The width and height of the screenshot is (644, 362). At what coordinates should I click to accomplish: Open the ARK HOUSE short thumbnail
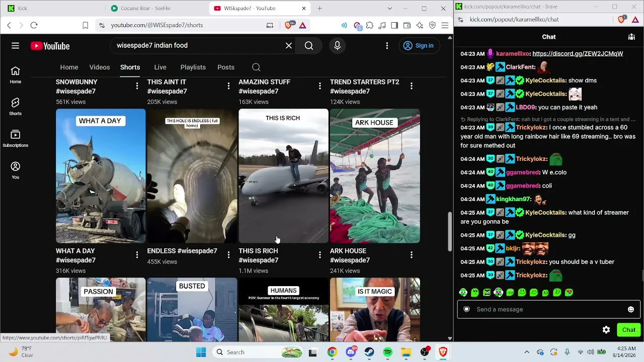pyautogui.click(x=375, y=176)
